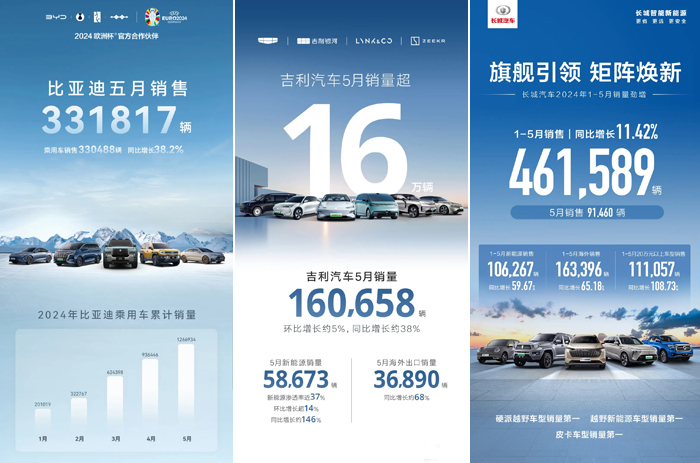Click the 58,673 new energy sales figure
This screenshot has height=463, width=700.
point(296,380)
